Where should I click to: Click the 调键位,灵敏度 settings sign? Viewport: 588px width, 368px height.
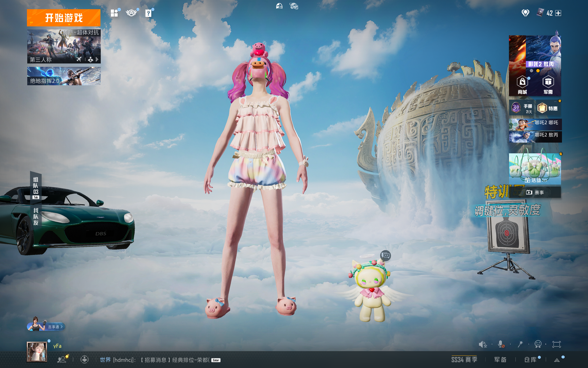pos(508,210)
